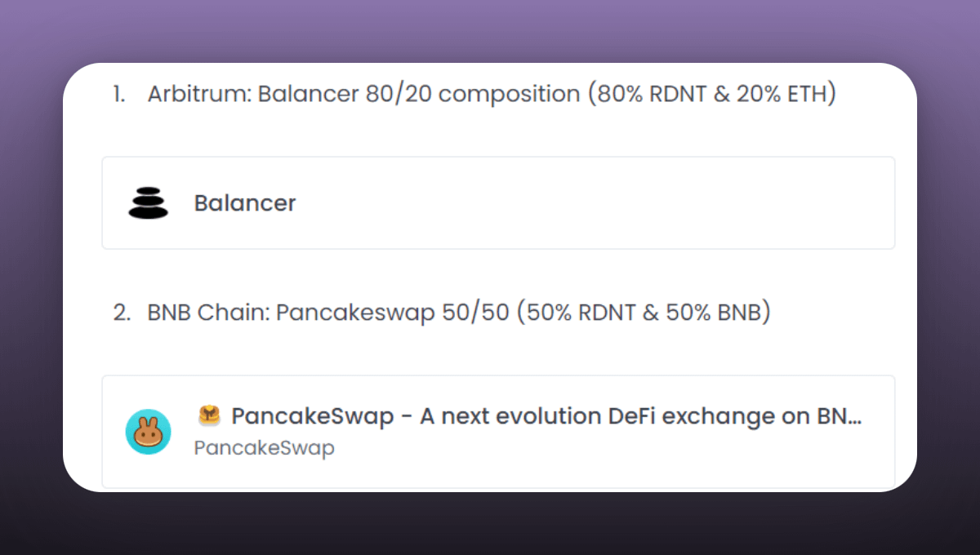Screen dimensions: 980x555
Task: Click the list number 2 marker
Action: pyautogui.click(x=121, y=313)
